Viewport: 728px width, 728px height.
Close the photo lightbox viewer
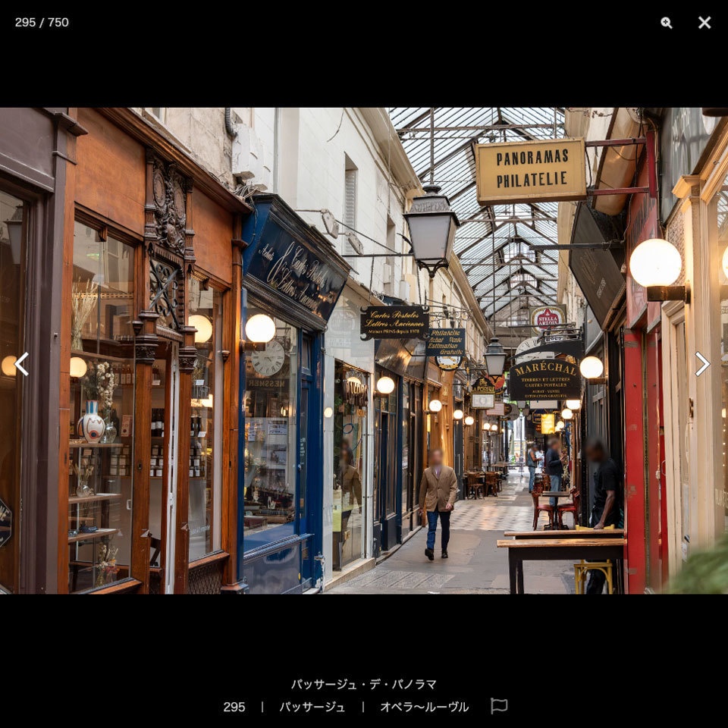704,22
